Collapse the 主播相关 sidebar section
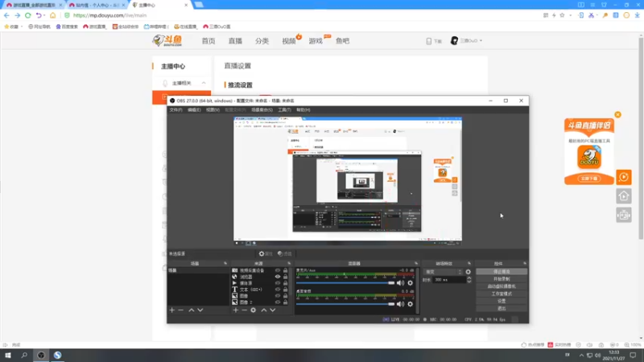Screen dimensions: 644x362 [x=204, y=83]
